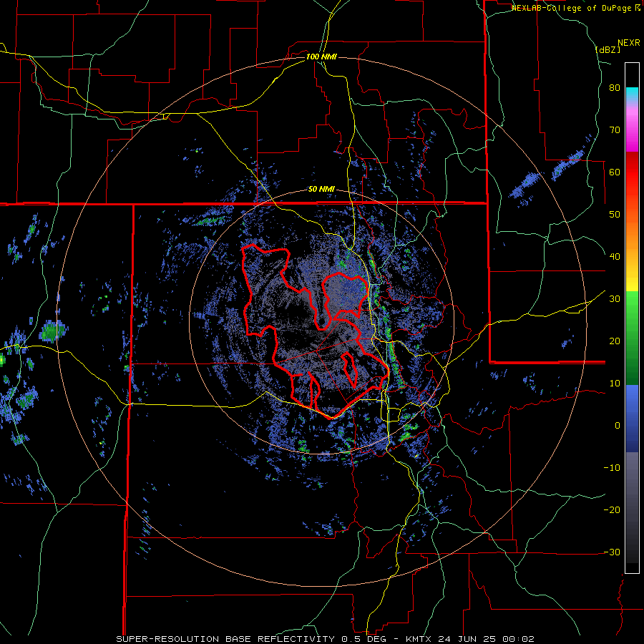
Task: Click the 10 dBZ scale value
Action: [615, 384]
